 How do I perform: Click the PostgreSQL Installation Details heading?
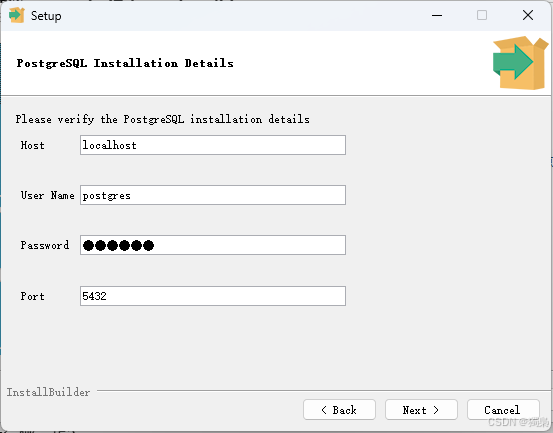pyautogui.click(x=125, y=63)
